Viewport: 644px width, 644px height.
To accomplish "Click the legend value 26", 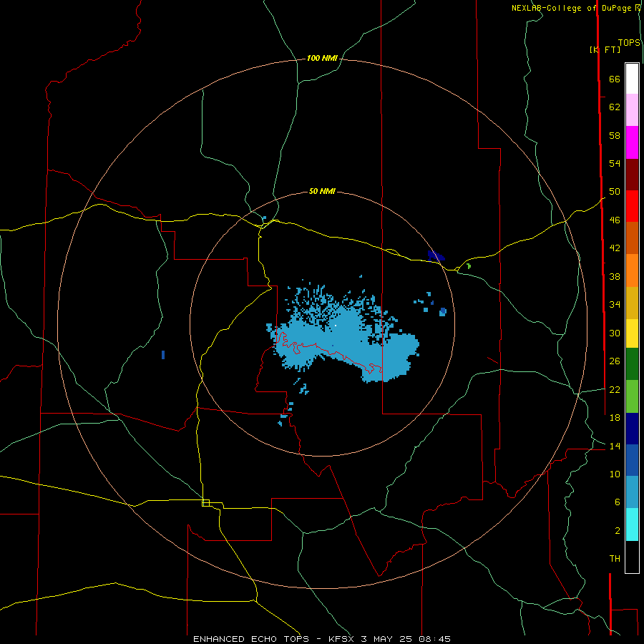I will click(x=615, y=361).
